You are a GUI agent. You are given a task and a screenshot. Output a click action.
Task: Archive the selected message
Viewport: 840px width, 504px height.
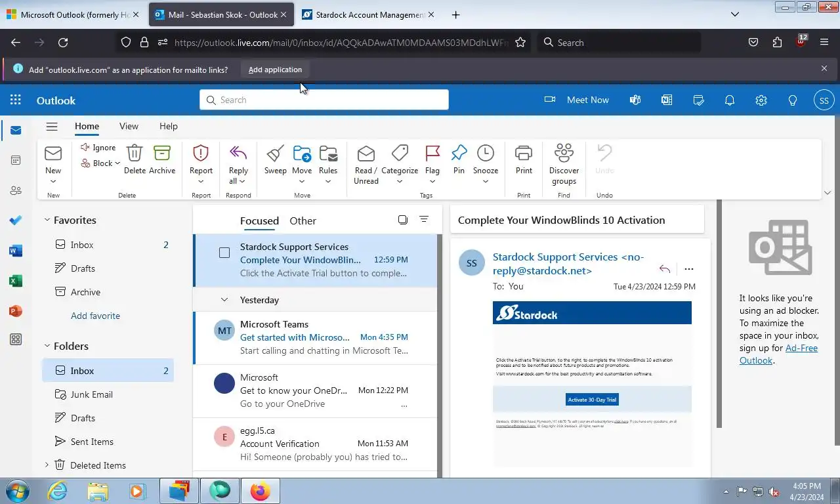coord(162,159)
